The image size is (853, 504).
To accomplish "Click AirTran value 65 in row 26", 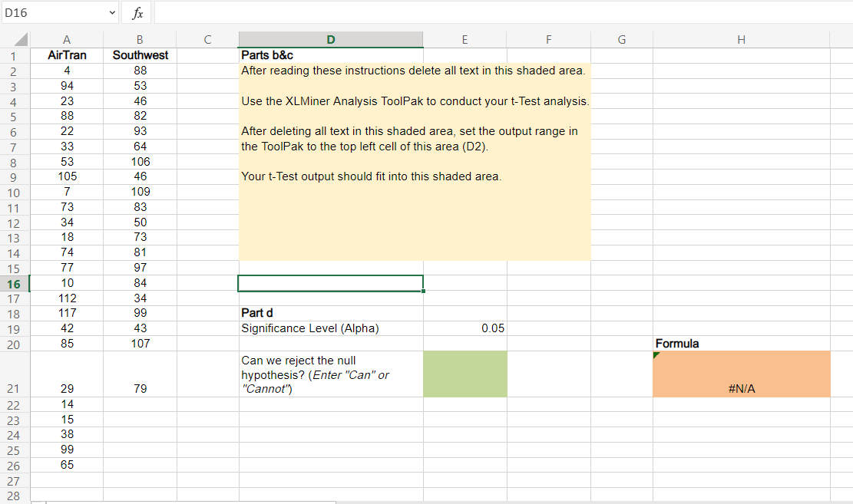I will [x=67, y=465].
